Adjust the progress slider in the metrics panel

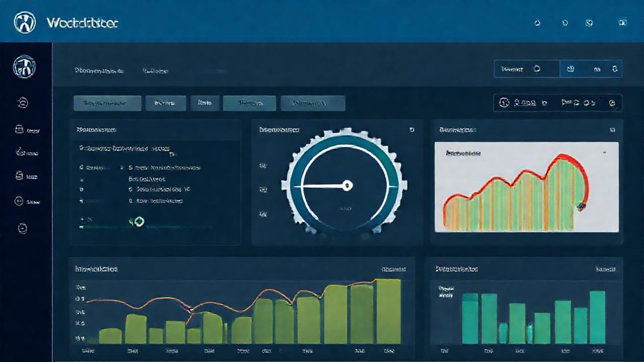146,227
